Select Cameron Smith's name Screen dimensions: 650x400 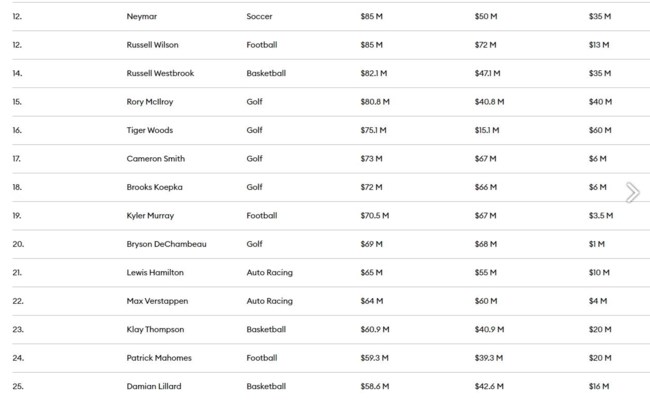tap(155, 158)
